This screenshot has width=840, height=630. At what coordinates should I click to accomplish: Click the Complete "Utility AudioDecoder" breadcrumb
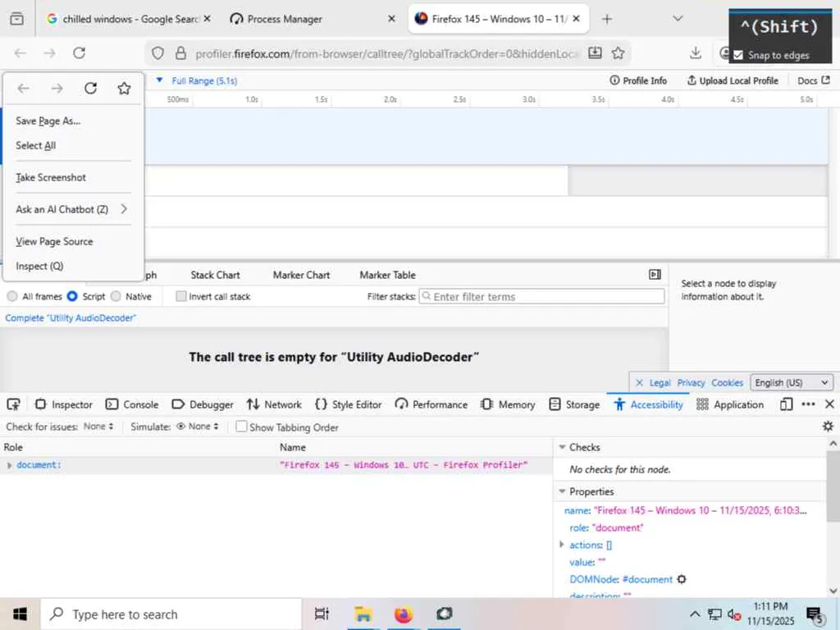point(71,317)
